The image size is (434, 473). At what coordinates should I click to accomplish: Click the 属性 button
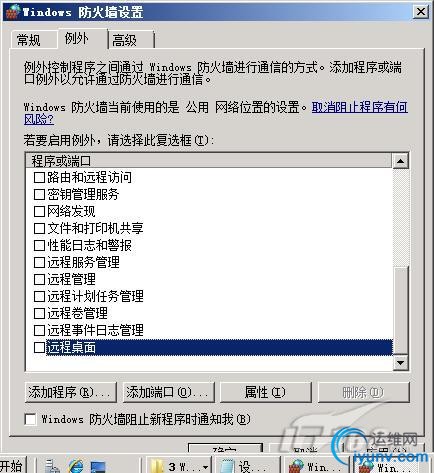266,392
